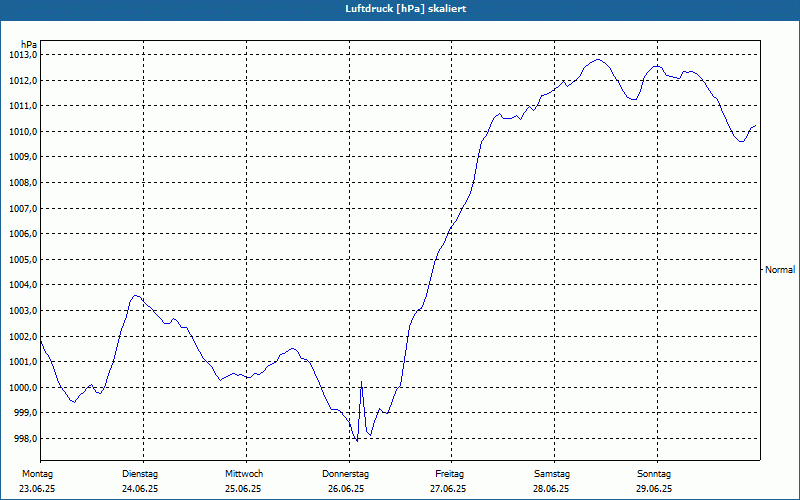
Task: Click the 1007,0 axis value
Action: [23, 208]
